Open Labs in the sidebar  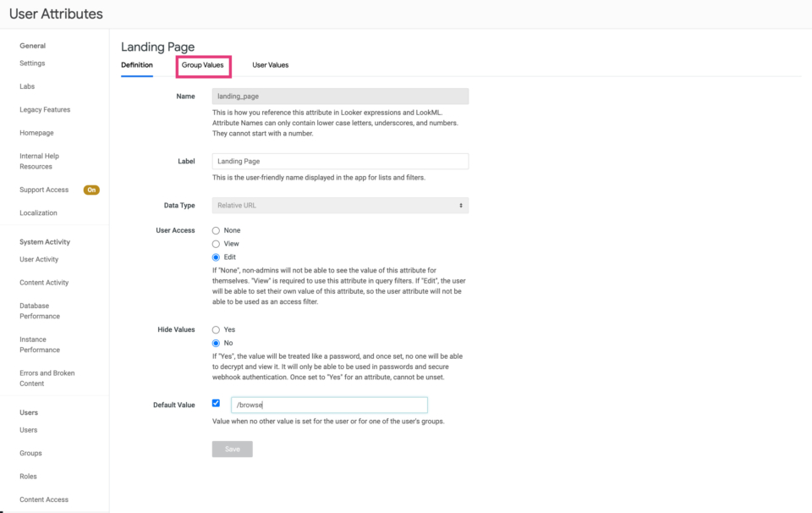click(x=27, y=86)
